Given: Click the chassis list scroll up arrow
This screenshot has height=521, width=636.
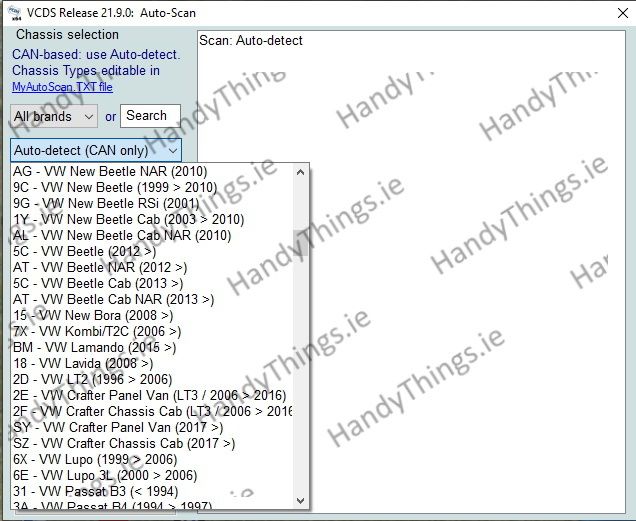Looking at the screenshot, I should click(301, 172).
